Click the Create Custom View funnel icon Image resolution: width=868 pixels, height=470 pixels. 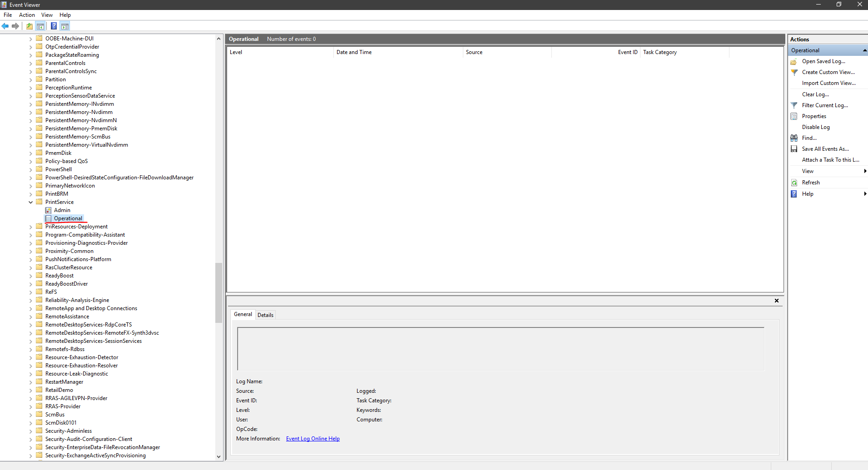(x=794, y=72)
